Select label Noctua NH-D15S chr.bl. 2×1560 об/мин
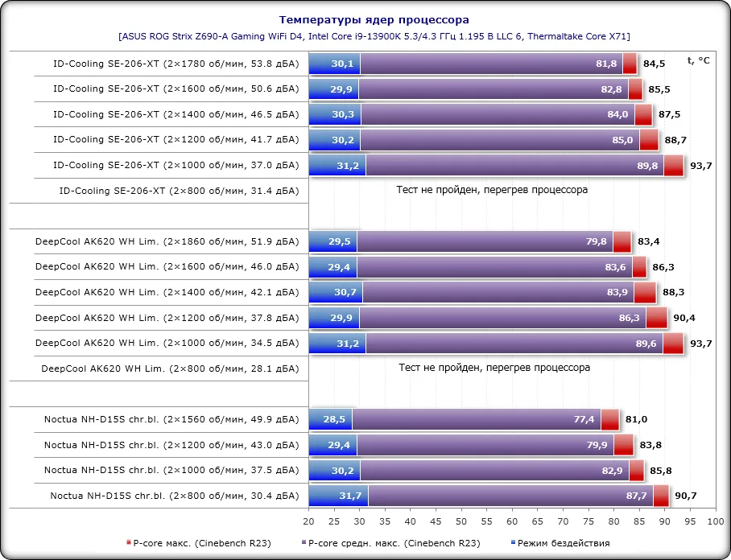 [171, 420]
